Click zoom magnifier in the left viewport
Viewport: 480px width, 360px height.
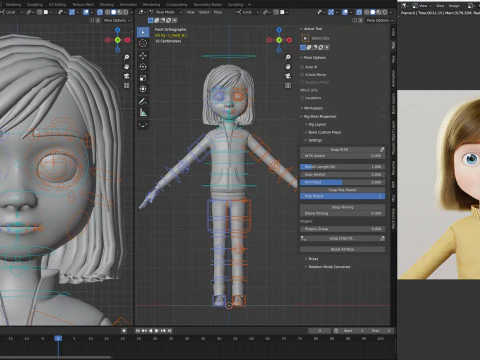(126, 57)
